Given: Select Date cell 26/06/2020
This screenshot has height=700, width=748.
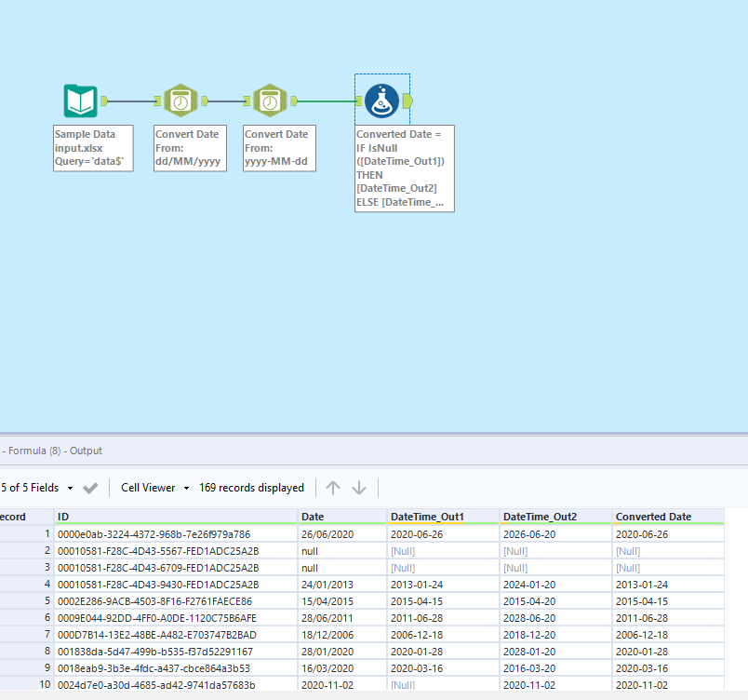Looking at the screenshot, I should (342, 534).
